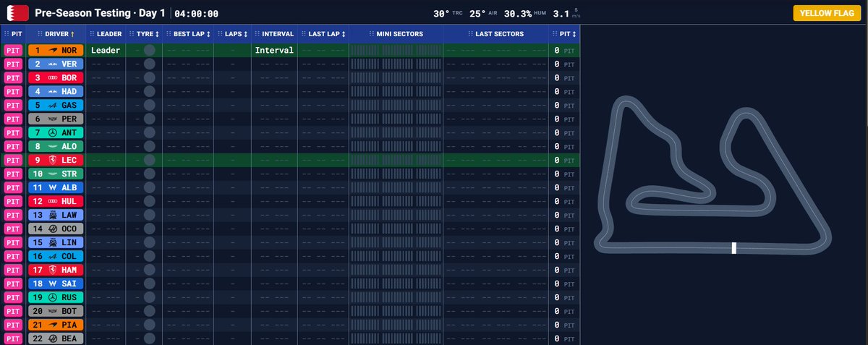Select driver badge 3 BOR
The height and width of the screenshot is (345, 868).
click(x=55, y=77)
